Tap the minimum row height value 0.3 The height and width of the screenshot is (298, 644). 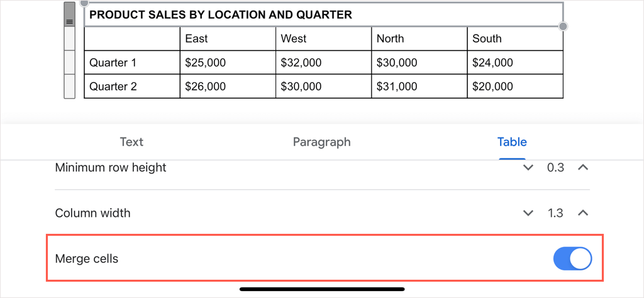[555, 168]
